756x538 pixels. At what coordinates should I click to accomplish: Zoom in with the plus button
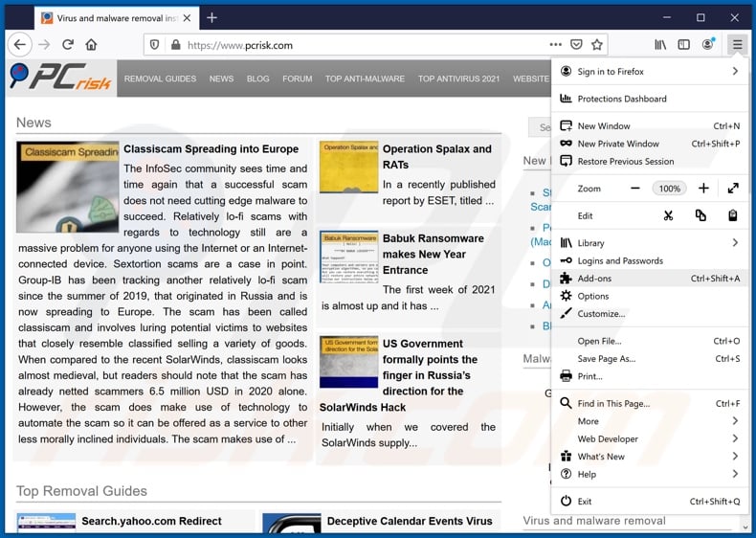point(703,189)
